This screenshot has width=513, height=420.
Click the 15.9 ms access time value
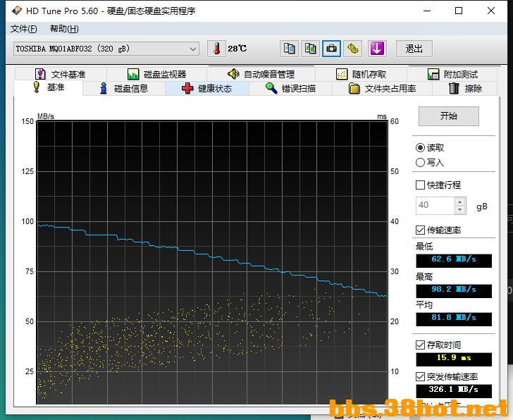tap(454, 359)
